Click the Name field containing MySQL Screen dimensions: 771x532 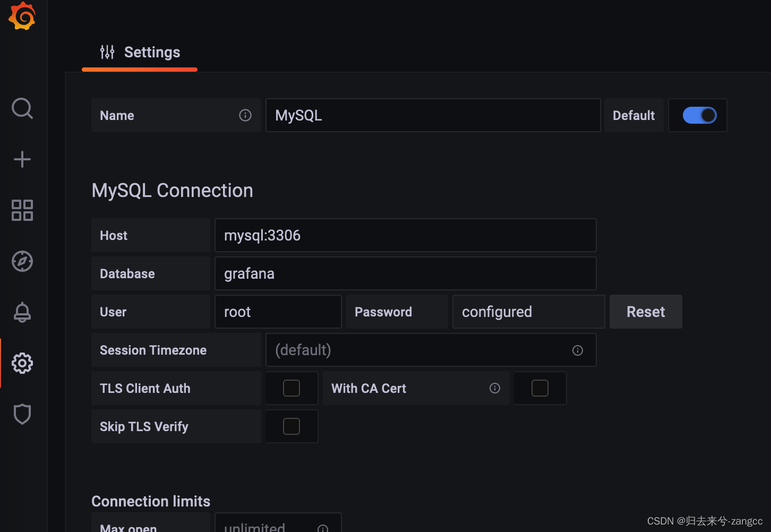(433, 115)
